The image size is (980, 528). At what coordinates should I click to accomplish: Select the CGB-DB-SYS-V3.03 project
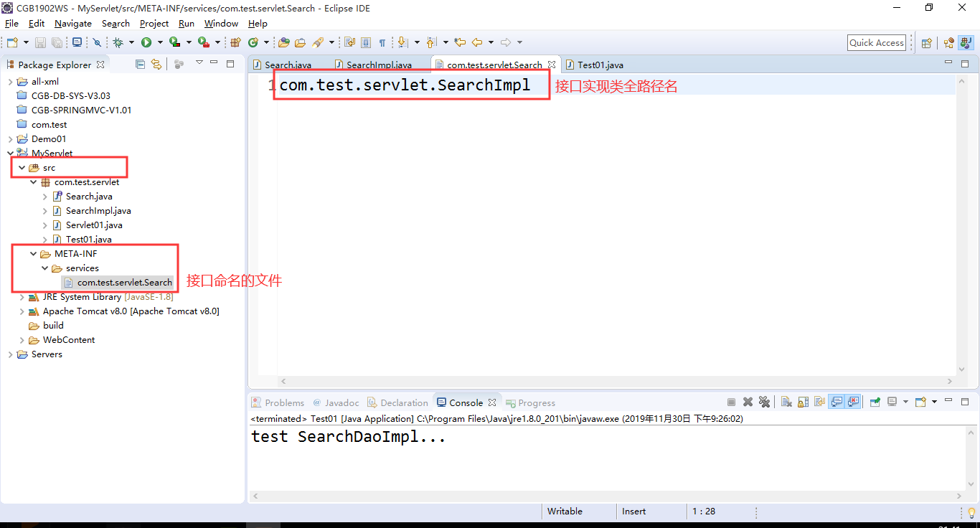pos(70,96)
